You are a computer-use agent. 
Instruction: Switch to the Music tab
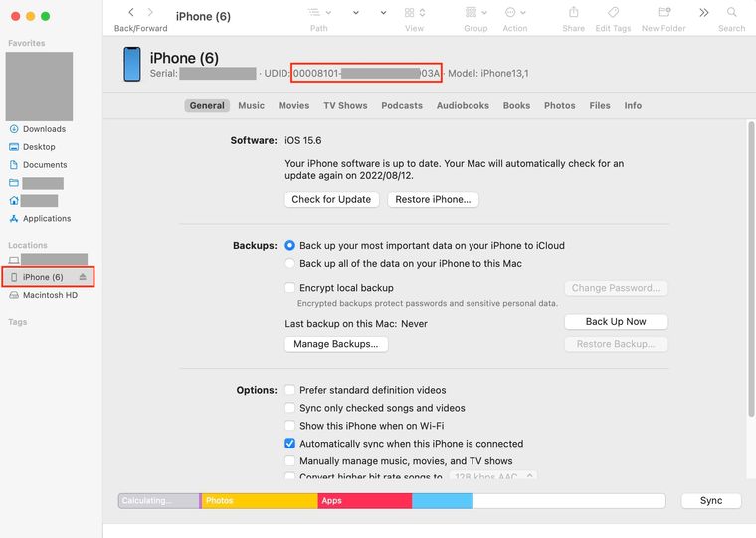pyautogui.click(x=252, y=106)
